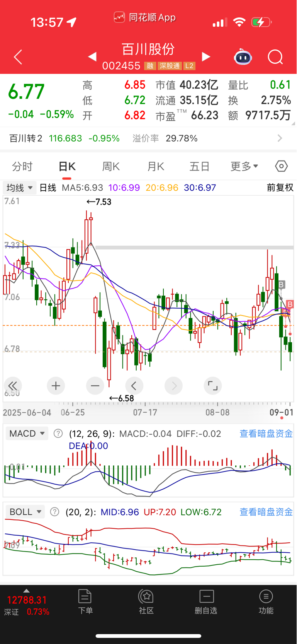Tap MA5:6.93 value label
The width and height of the screenshot is (297, 644).
point(83,188)
